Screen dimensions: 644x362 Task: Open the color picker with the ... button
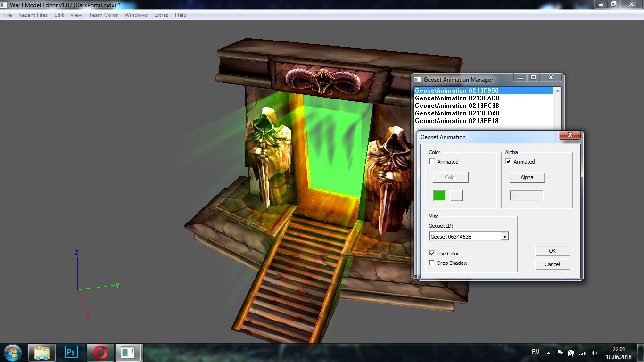pos(456,196)
